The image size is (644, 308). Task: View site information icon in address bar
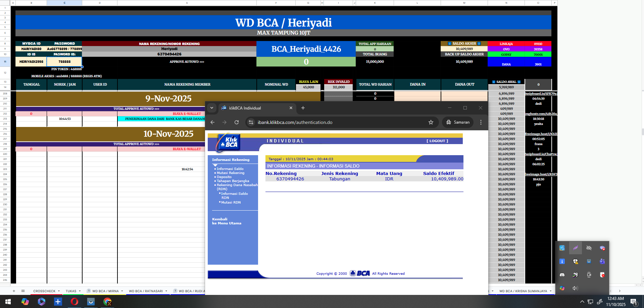tap(251, 122)
